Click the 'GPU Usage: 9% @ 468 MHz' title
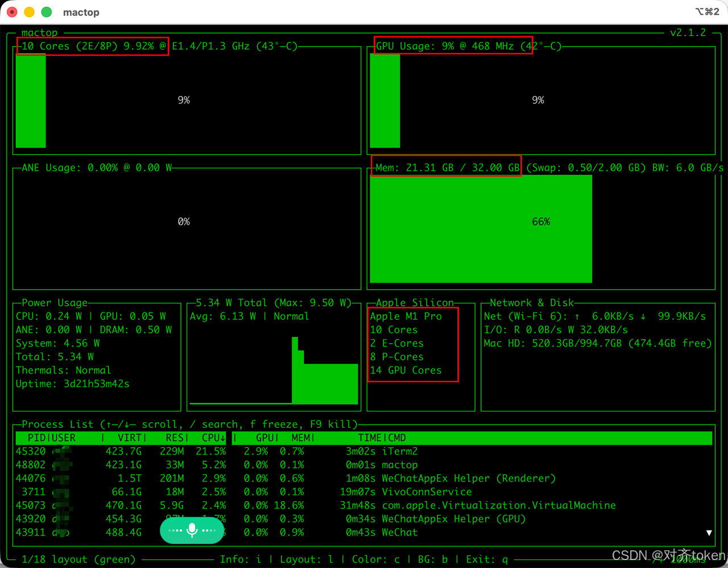The height and width of the screenshot is (568, 728). tap(445, 46)
